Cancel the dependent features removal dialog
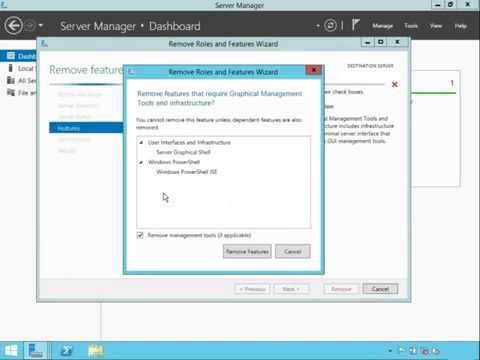The height and width of the screenshot is (360, 480). click(x=293, y=251)
